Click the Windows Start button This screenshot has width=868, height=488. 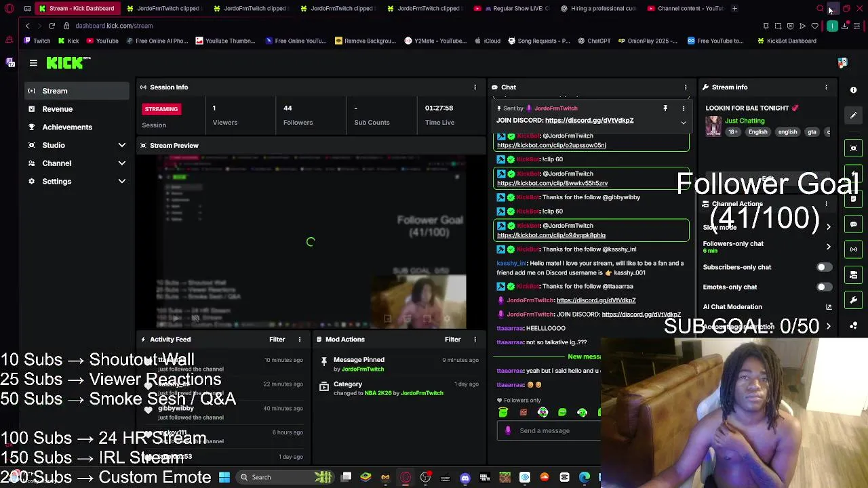(224, 477)
